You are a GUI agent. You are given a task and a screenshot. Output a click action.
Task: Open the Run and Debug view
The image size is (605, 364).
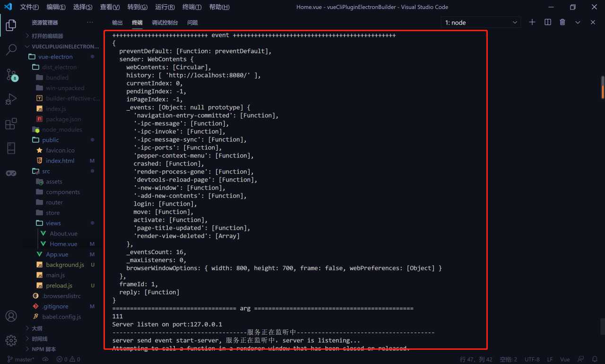[11, 99]
